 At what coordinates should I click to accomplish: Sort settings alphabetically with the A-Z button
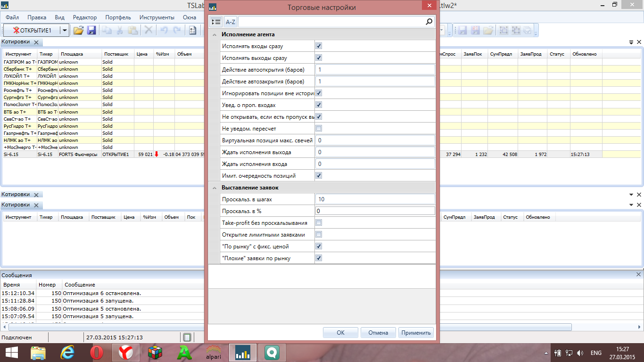[231, 22]
